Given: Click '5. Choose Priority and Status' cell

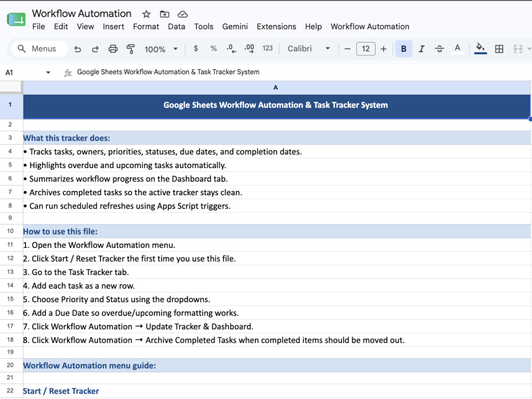Looking at the screenshot, I should click(277, 299).
